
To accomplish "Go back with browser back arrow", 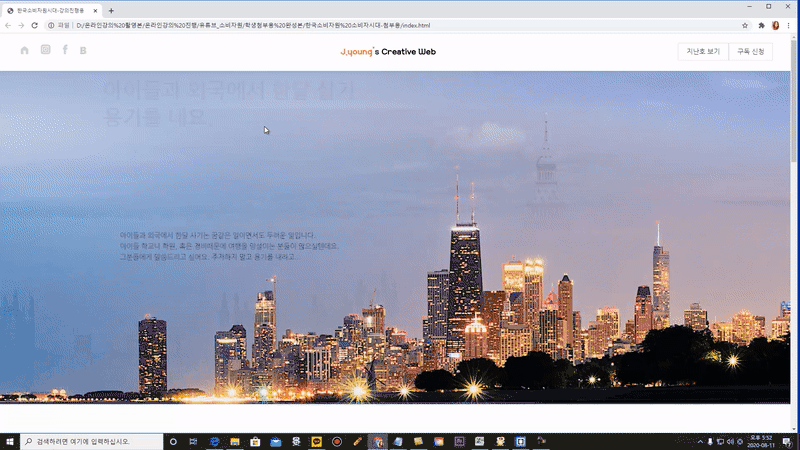I will click(8, 25).
